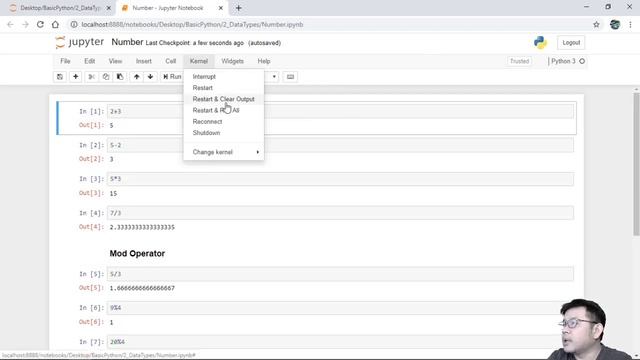
Task: Close the Desktop/BasicPython browser tab
Action: [x=109, y=8]
